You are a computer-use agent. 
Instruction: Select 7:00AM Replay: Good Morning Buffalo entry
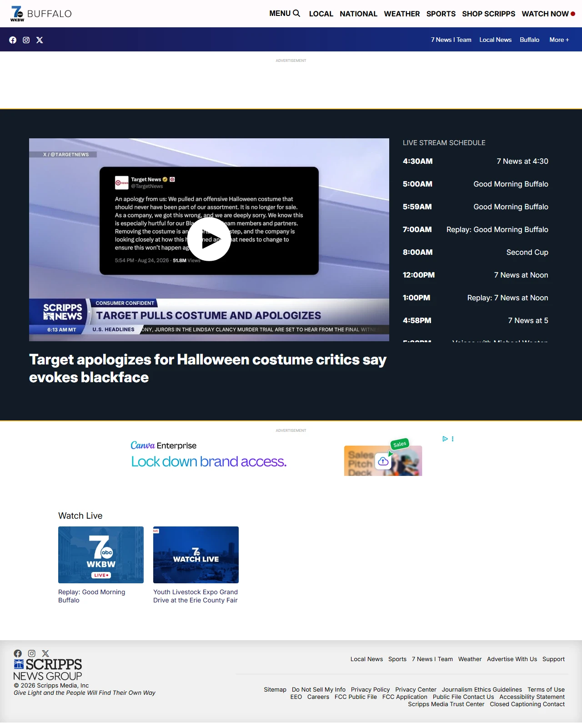point(476,229)
